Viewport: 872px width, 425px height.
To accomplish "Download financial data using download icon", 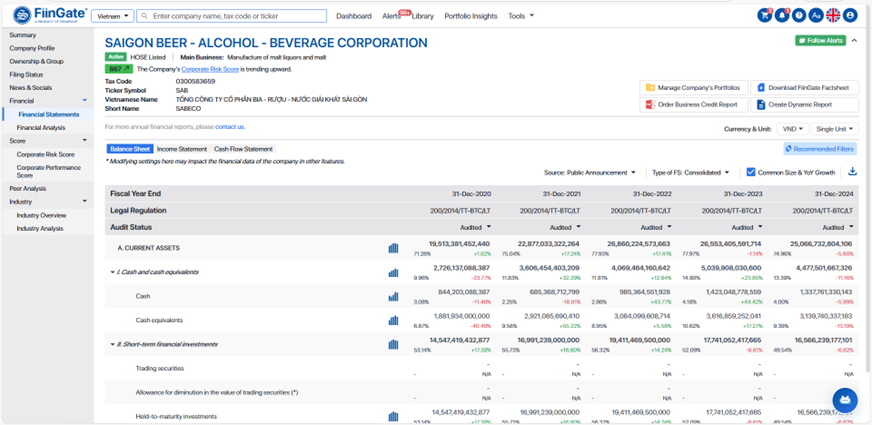I will coord(852,172).
